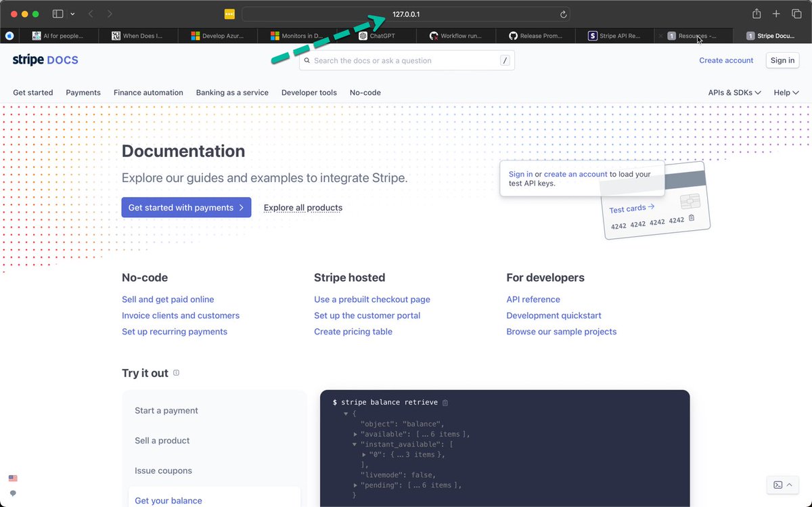Select Sell a product in Try it out
Viewport: 812px width, 507px height.
coord(162,441)
